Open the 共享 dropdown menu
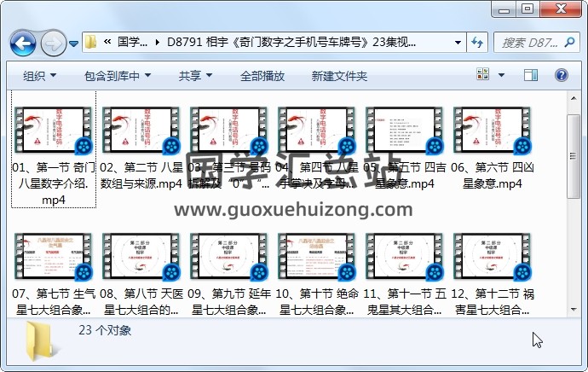Screen dimensions: 588x372 click(194, 76)
